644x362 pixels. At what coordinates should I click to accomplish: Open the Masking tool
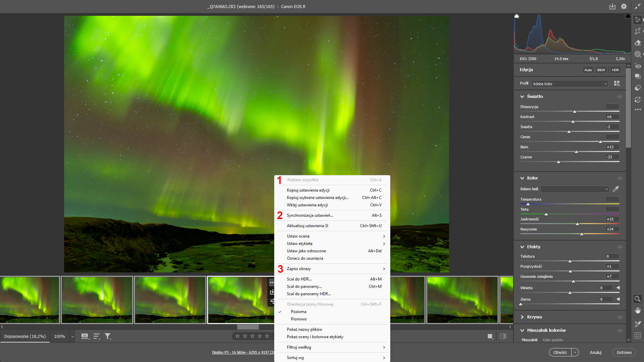(638, 54)
